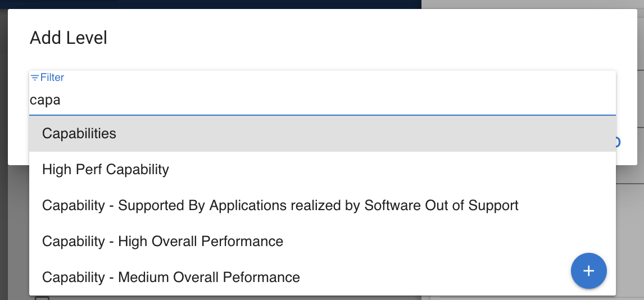Click the partially hidden blue button at dialog edge
Image resolution: width=644 pixels, height=300 pixels.
click(618, 142)
